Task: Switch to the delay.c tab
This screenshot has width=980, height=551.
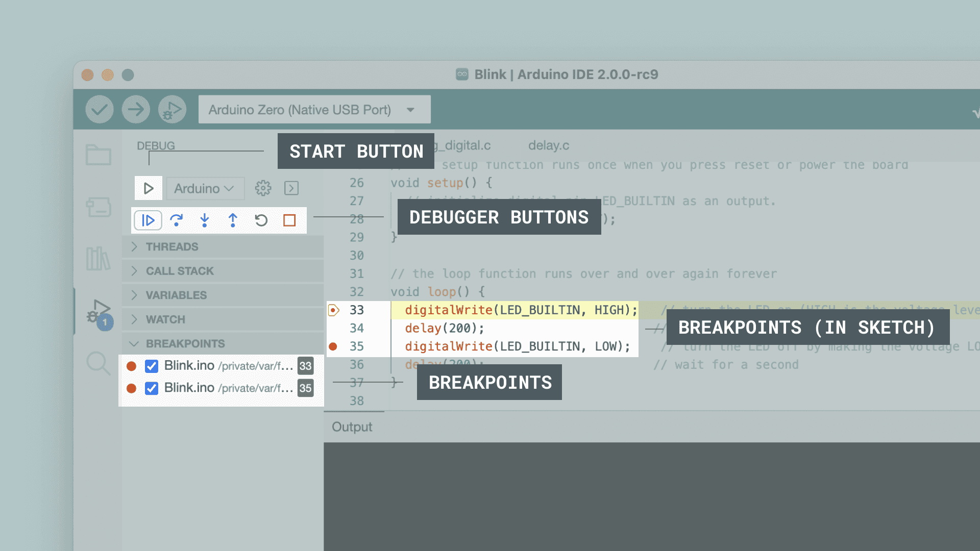Action: [x=548, y=145]
